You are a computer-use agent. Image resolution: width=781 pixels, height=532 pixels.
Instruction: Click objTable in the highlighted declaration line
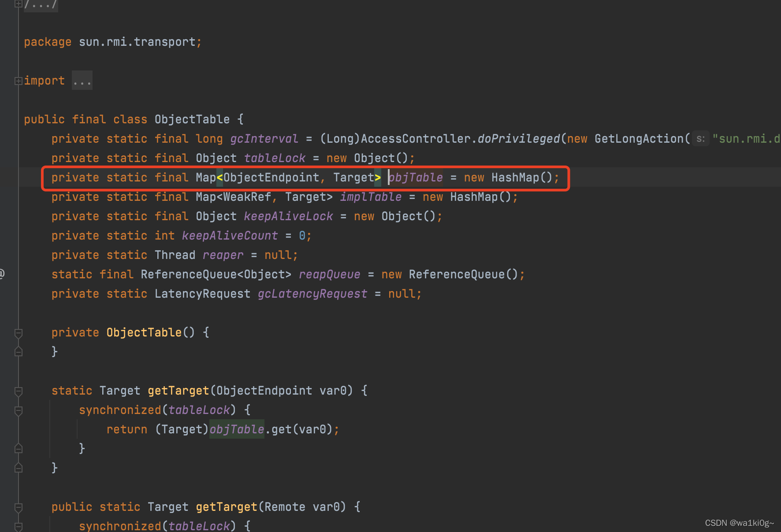tap(416, 177)
